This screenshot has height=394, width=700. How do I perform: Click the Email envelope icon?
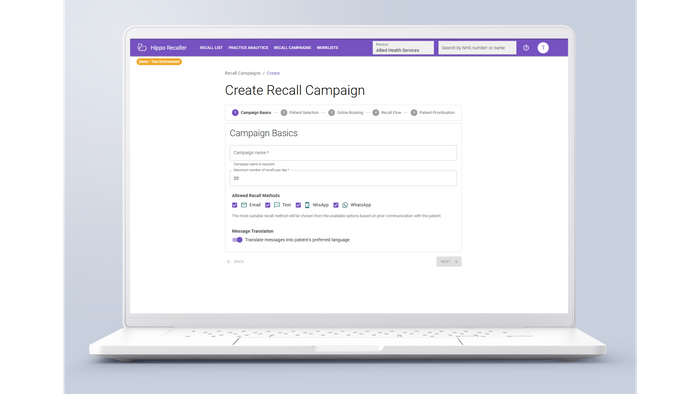click(244, 205)
